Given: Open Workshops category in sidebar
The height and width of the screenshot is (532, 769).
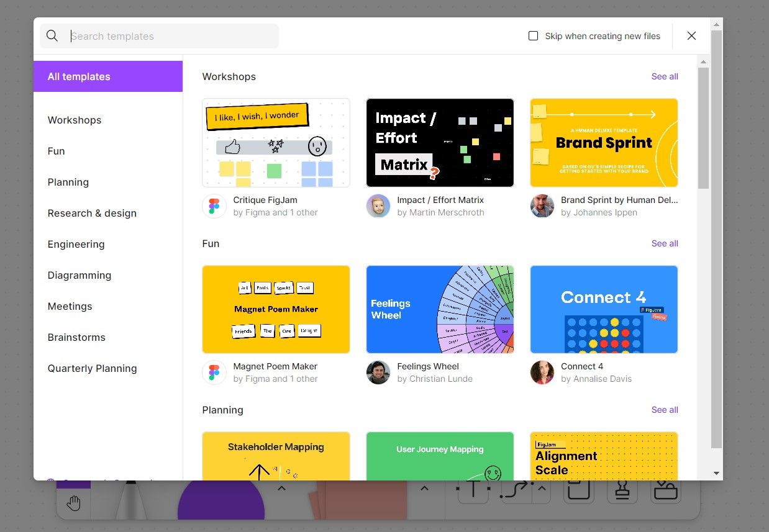Looking at the screenshot, I should [x=75, y=120].
